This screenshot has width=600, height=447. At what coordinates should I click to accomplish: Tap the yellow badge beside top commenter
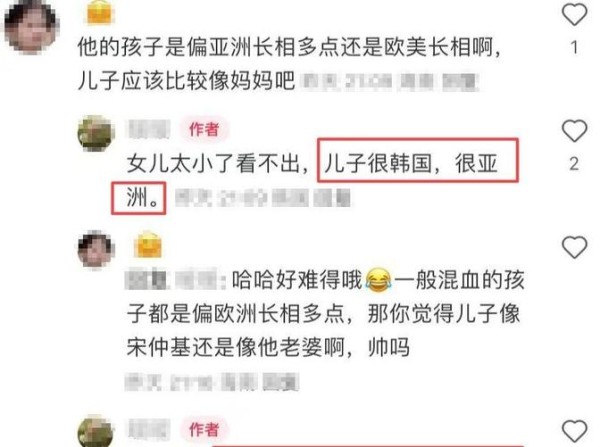(99, 11)
